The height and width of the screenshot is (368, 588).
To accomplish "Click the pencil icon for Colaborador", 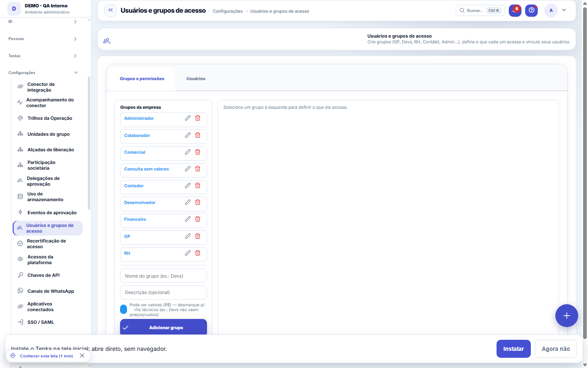I will point(188,135).
